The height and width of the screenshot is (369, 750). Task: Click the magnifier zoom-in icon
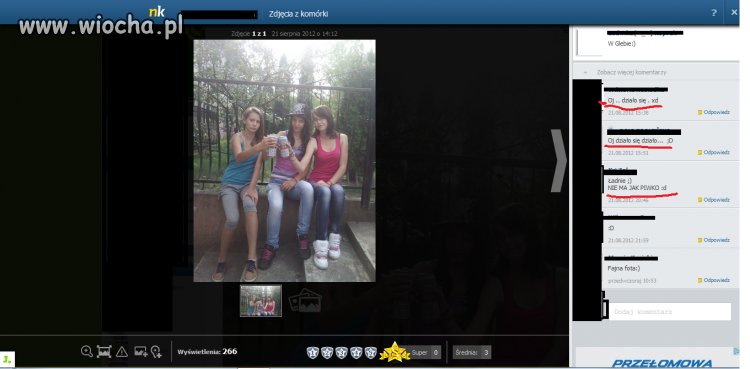pyautogui.click(x=87, y=352)
